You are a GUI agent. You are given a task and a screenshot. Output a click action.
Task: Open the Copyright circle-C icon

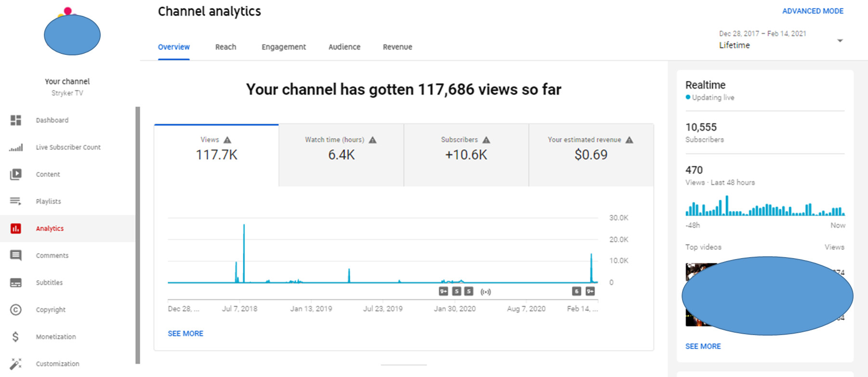tap(16, 310)
